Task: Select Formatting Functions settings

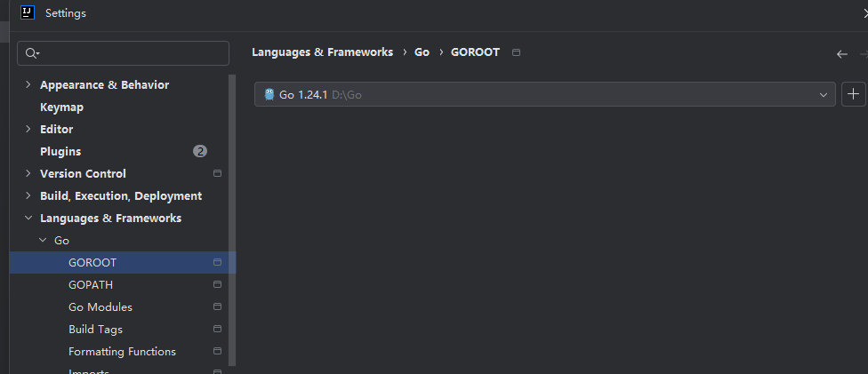Action: [x=122, y=351]
